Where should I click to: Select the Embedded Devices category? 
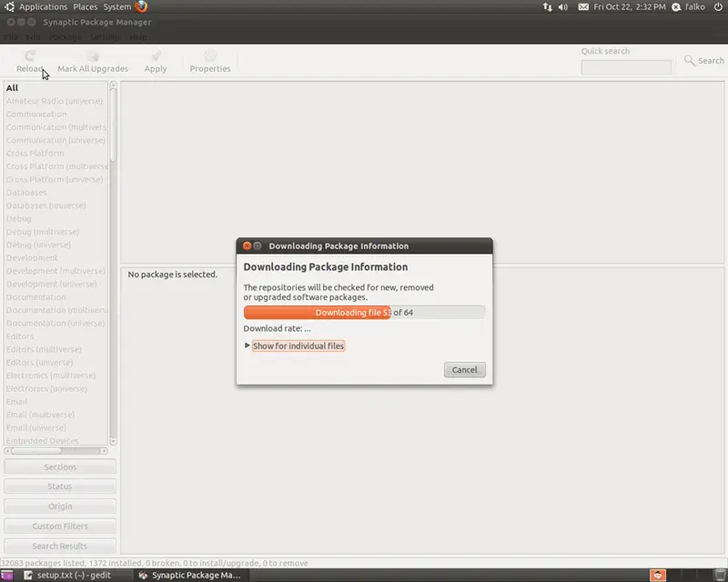click(x=42, y=440)
